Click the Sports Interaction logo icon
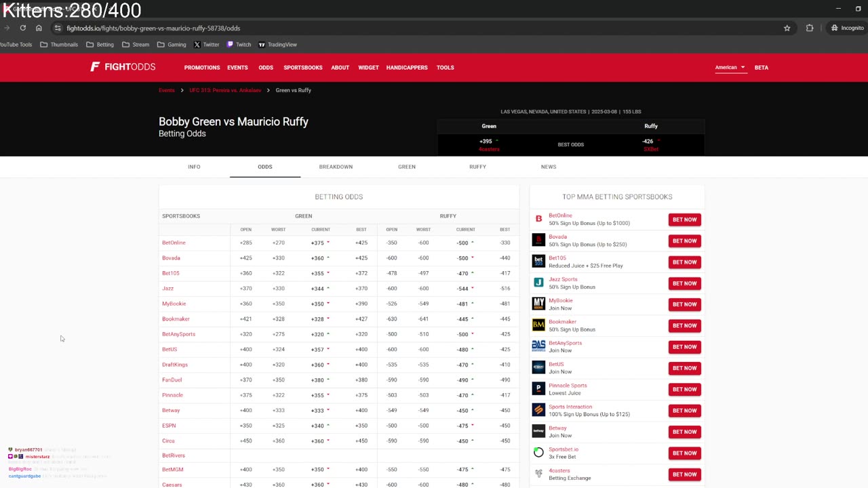The height and width of the screenshot is (488, 868). (538, 410)
